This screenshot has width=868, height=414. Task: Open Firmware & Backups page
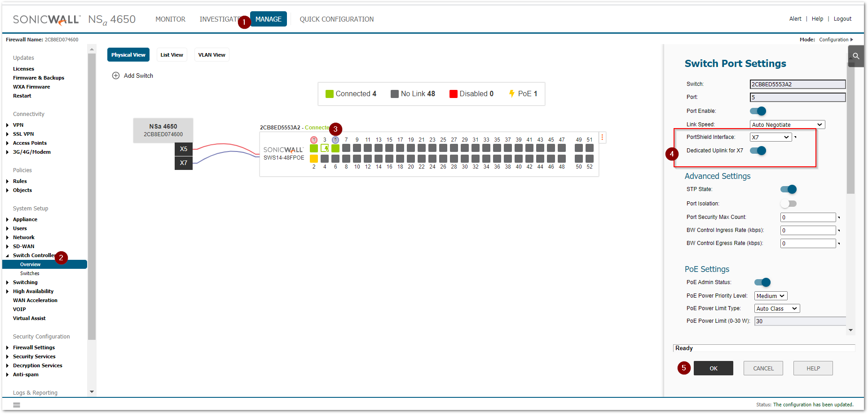(39, 78)
